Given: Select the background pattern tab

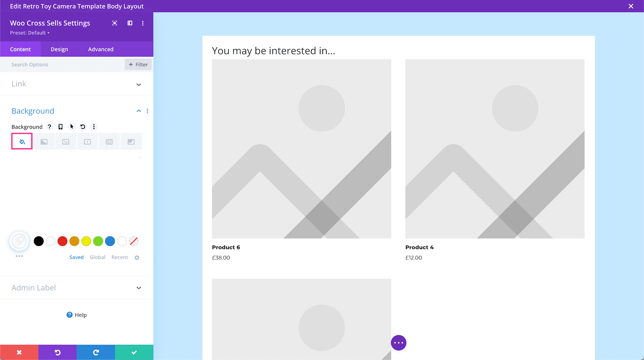Looking at the screenshot, I should tap(109, 141).
